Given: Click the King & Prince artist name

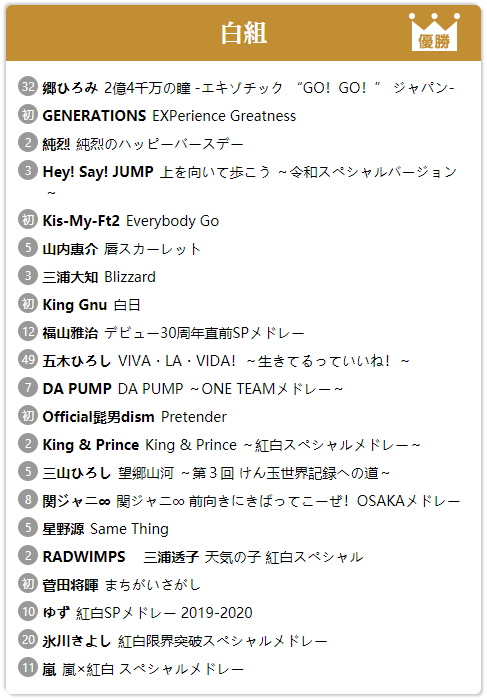Looking at the screenshot, I should click(91, 445).
